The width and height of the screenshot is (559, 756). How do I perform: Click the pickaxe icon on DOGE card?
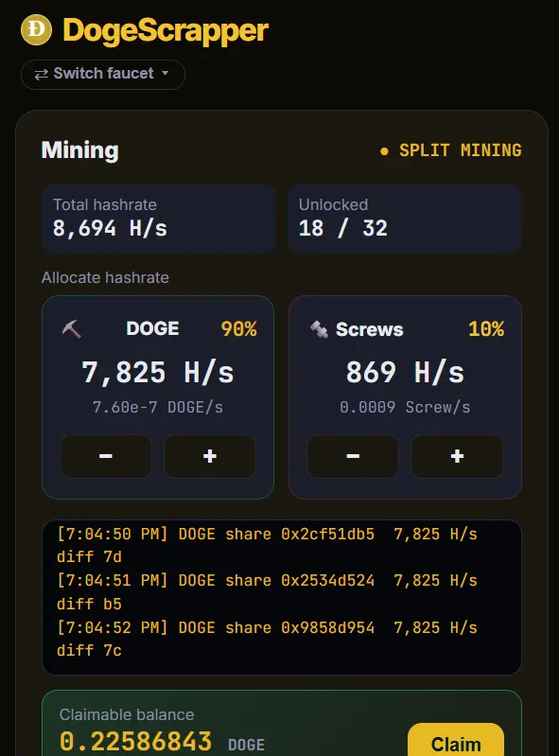point(71,329)
